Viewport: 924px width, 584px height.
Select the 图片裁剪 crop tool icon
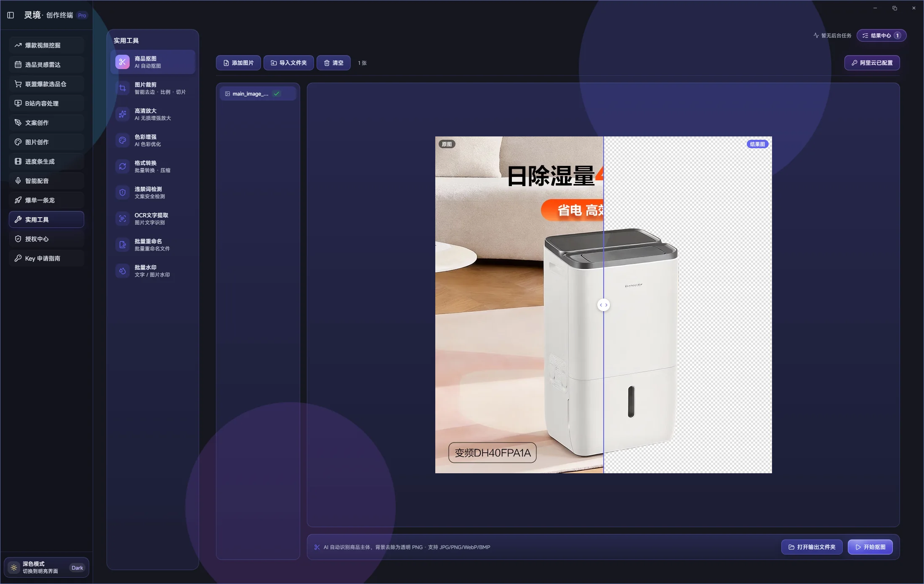(x=122, y=88)
